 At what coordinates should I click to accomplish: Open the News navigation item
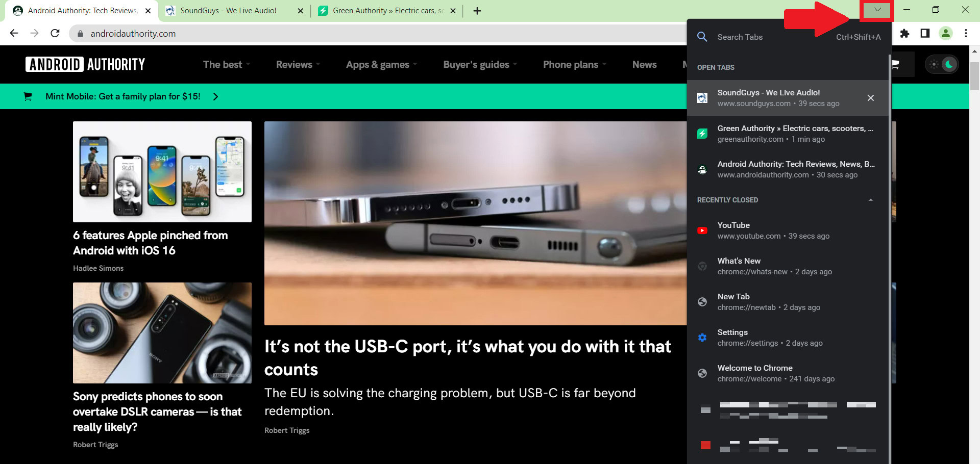[644, 64]
